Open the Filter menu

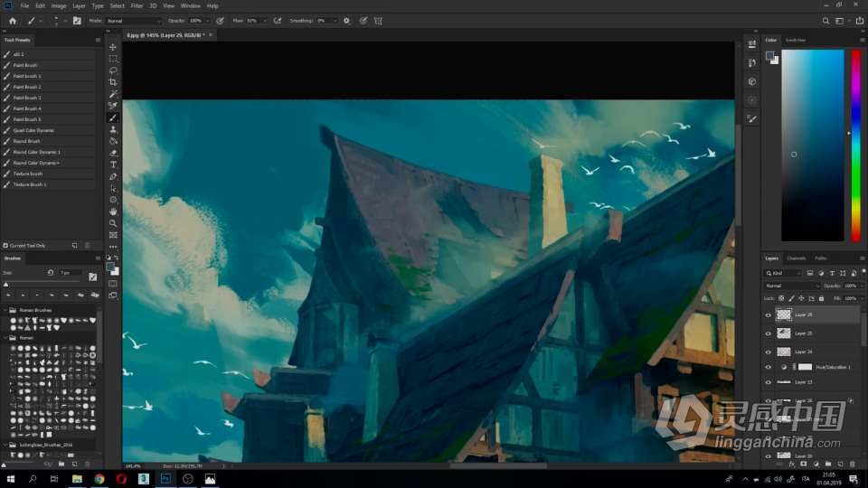click(x=137, y=5)
